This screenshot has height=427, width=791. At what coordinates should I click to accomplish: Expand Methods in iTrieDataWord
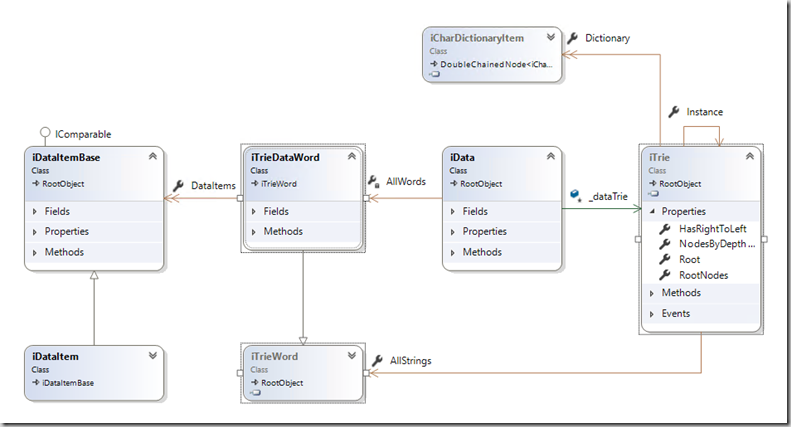(254, 232)
